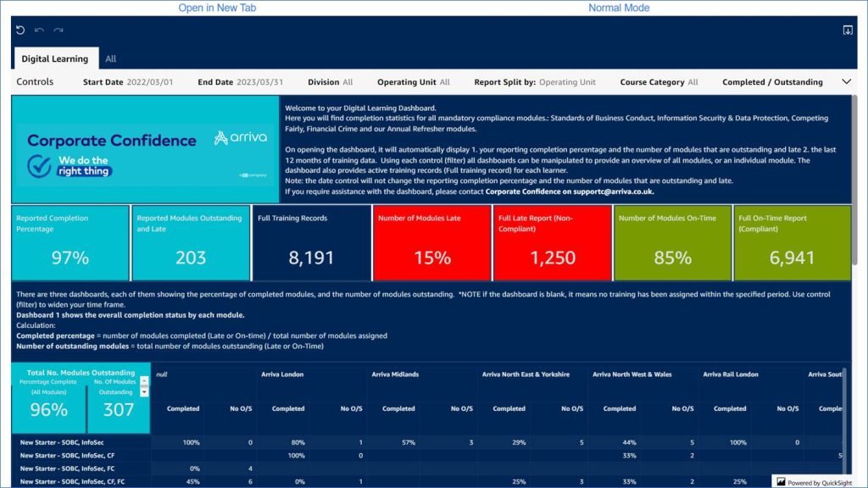
Task: Open the Report Split by dropdown
Action: [x=535, y=82]
